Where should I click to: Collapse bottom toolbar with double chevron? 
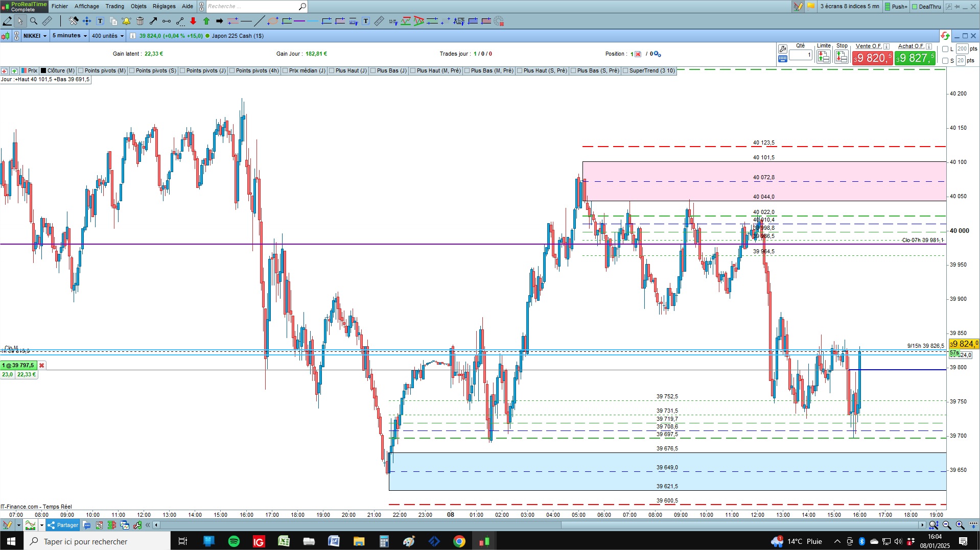(148, 525)
